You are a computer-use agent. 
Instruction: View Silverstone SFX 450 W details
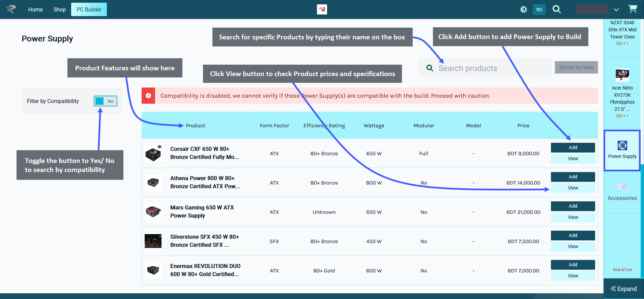(573, 246)
